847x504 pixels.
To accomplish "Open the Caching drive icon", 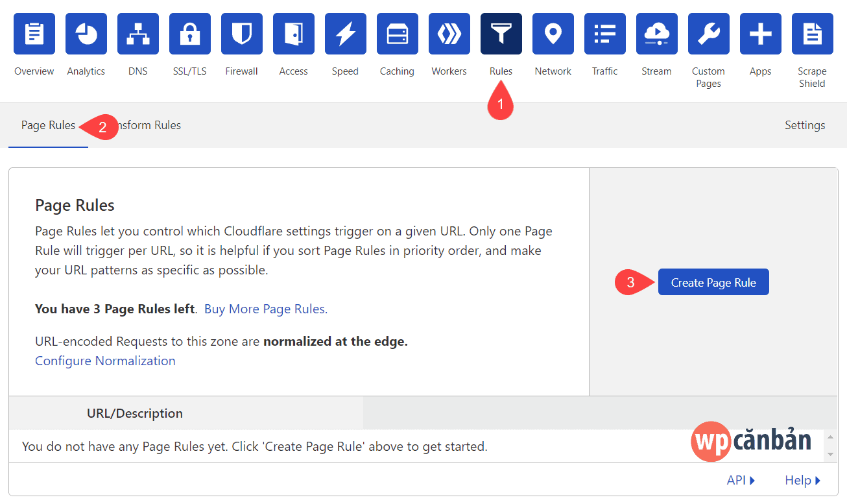I will point(398,34).
